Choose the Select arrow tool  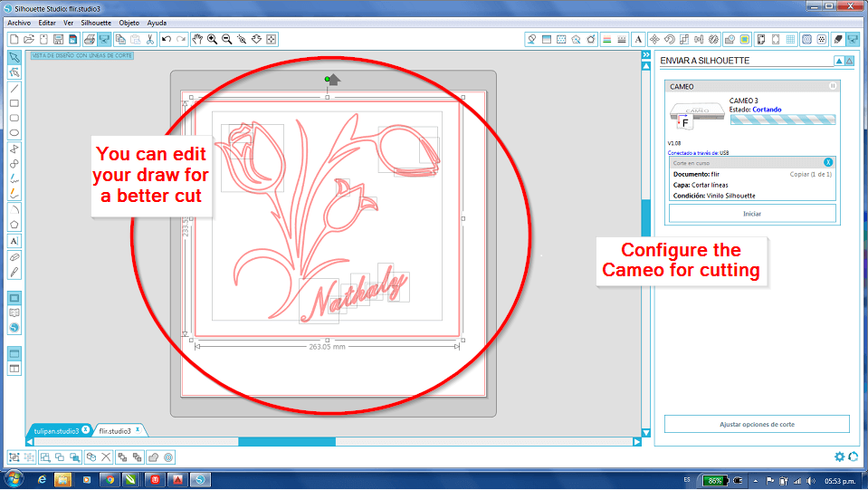[x=14, y=58]
